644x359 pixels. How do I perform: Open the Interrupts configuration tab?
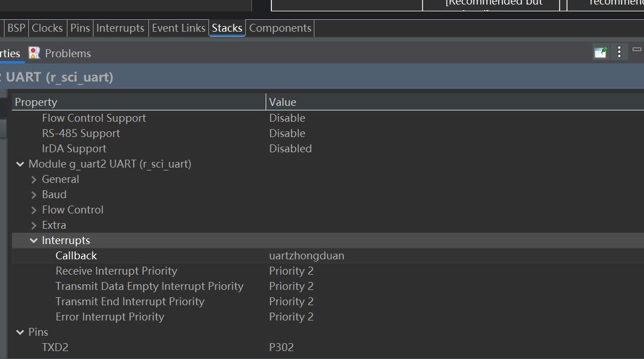(x=120, y=28)
